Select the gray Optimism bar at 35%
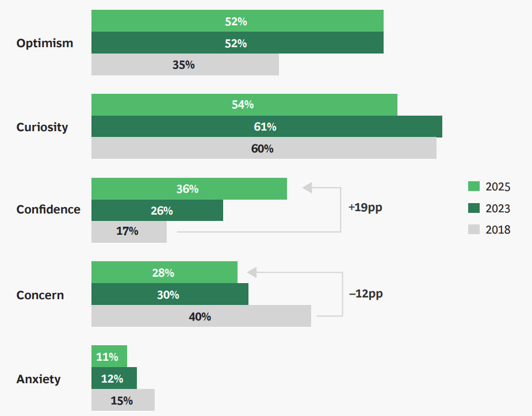Viewport: 532px width, 416px height. tap(185, 65)
